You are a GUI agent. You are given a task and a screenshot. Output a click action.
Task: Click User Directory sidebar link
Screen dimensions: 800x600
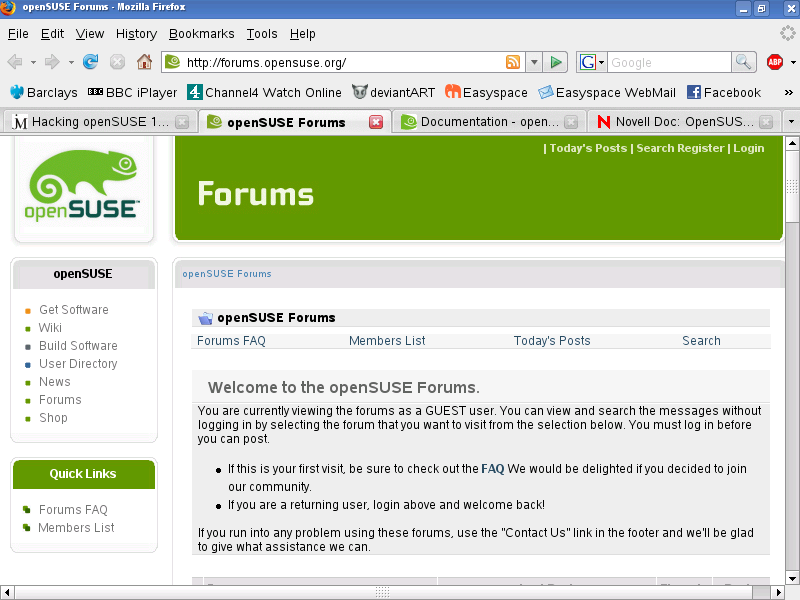coord(78,364)
